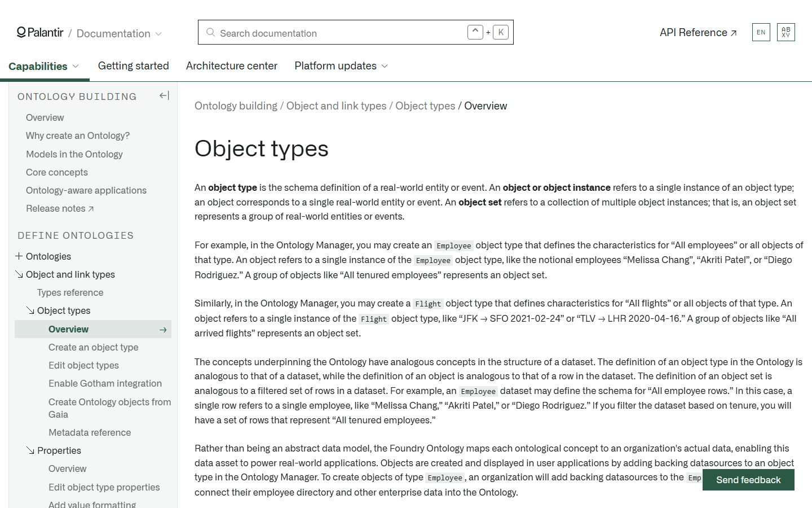Open Edit object type properties page
The image size is (812, 508).
coord(104,487)
